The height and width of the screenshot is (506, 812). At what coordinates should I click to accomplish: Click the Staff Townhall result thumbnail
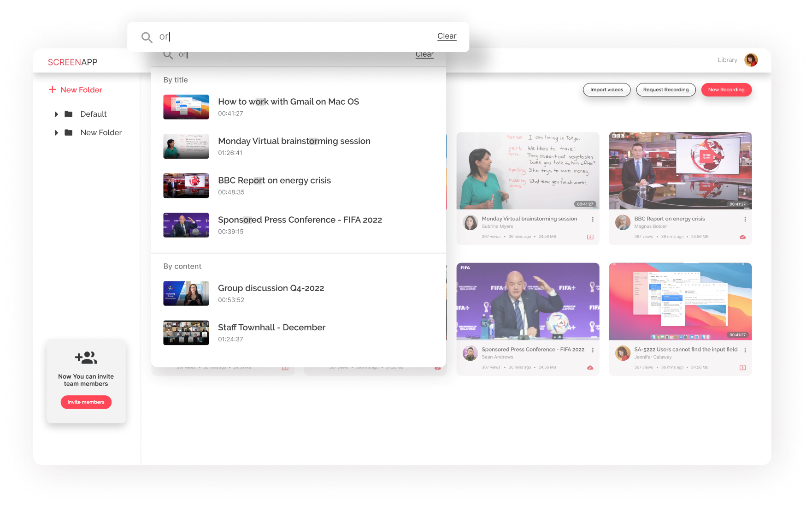pyautogui.click(x=186, y=333)
